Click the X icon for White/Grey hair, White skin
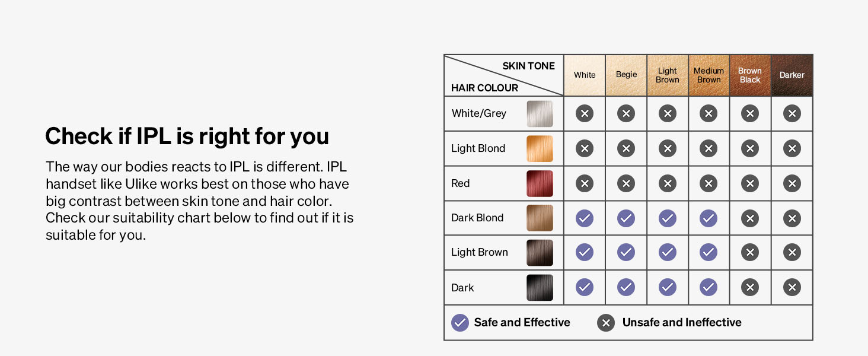 pyautogui.click(x=585, y=113)
